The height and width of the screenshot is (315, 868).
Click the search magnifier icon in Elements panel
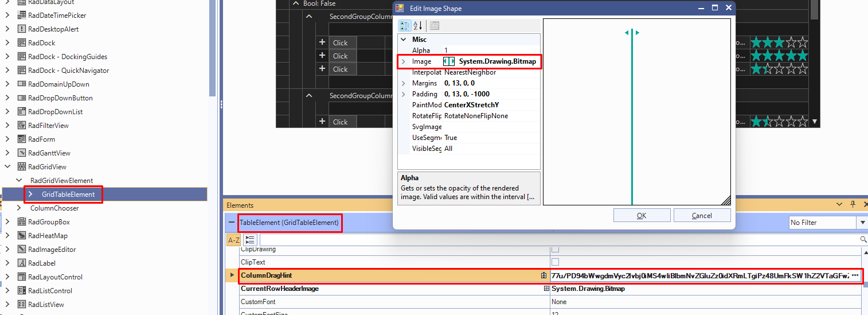tap(863, 240)
